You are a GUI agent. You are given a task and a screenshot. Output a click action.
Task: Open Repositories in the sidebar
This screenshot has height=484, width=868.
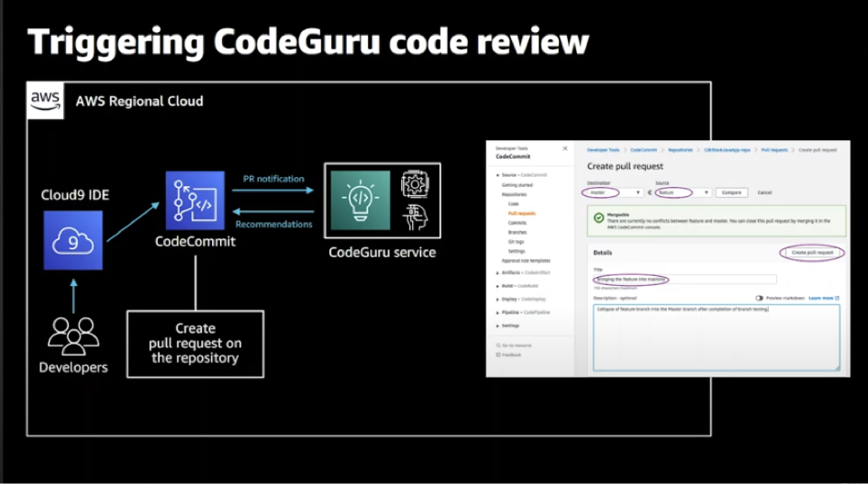click(x=514, y=194)
